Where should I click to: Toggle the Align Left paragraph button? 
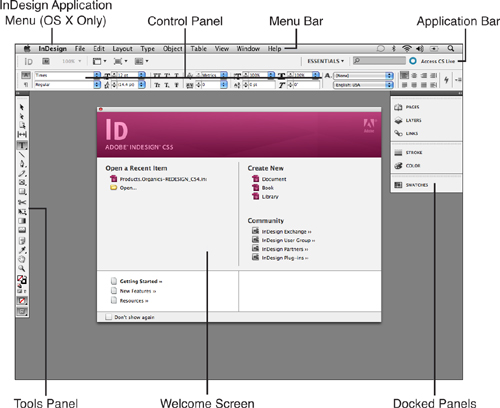click(404, 75)
